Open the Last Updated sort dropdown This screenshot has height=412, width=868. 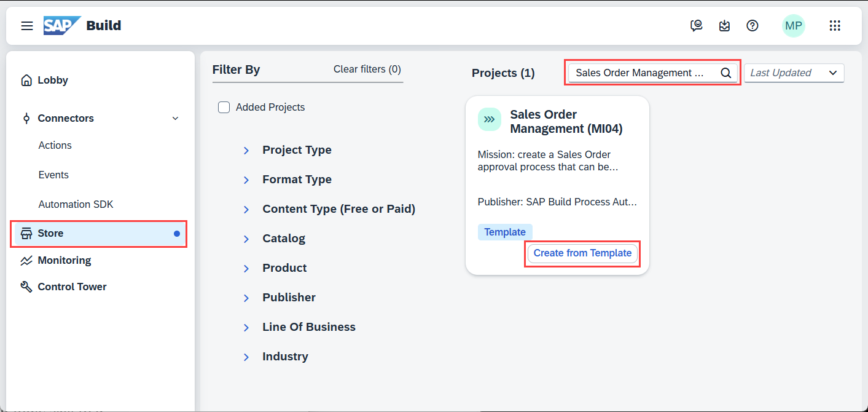coord(794,73)
